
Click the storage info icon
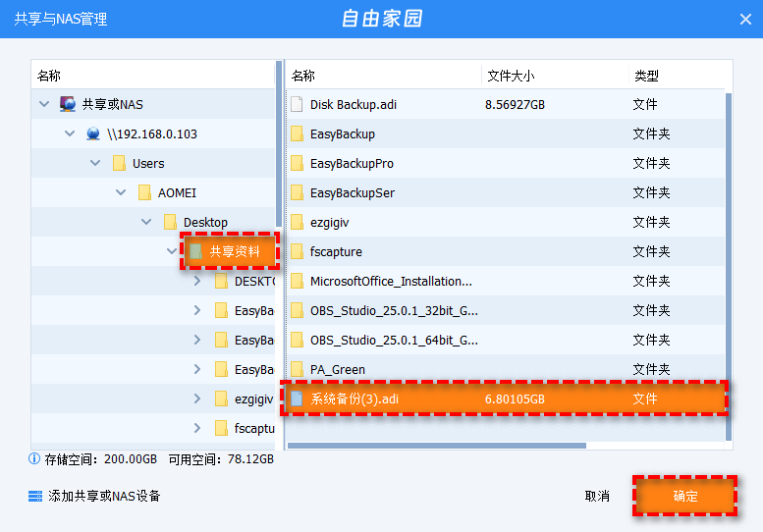34,458
